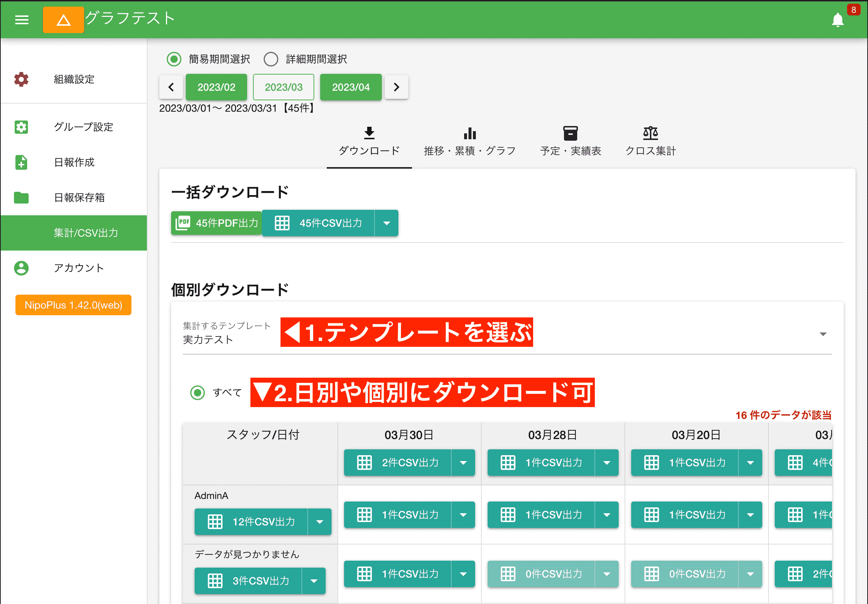Viewport: 868px width, 604px height.
Task: Open the 日報保存箱 folder icon
Action: click(x=21, y=197)
